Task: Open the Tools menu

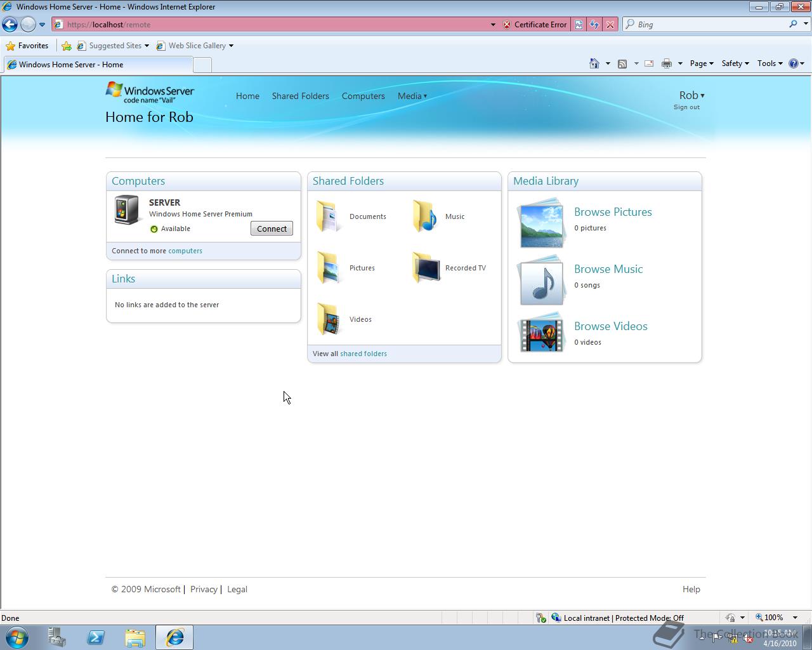Action: point(770,63)
